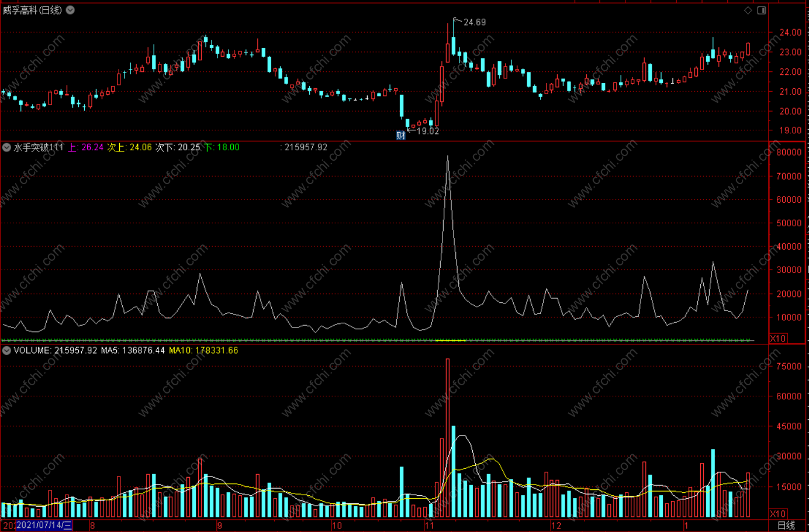The height and width of the screenshot is (532, 809).
Task: Open the 财 financial info marker
Action: tap(400, 136)
